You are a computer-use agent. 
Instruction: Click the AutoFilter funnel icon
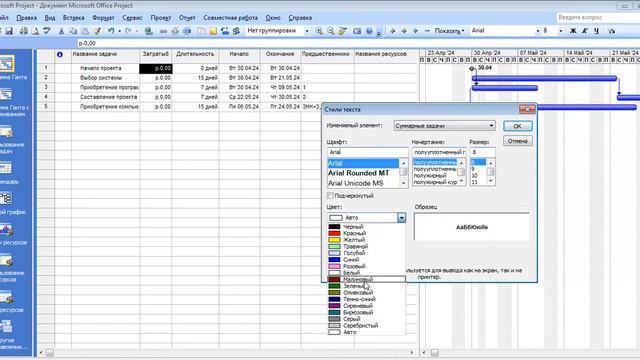pyautogui.click(x=611, y=31)
